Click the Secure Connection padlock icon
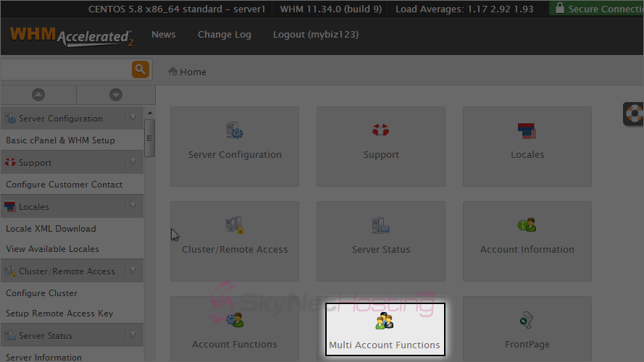644x362 pixels. point(559,8)
